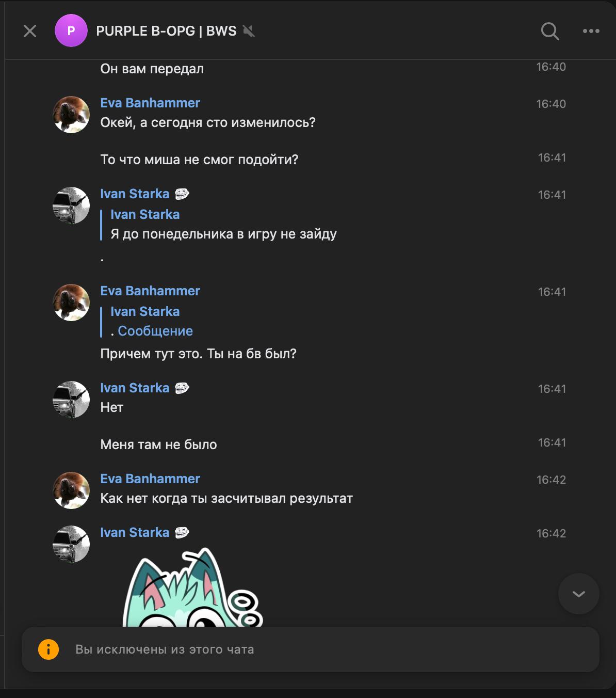Click the trollface emoji next to Ivan Starka at 16:42
Screen dimensions: 616x698
tap(182, 532)
